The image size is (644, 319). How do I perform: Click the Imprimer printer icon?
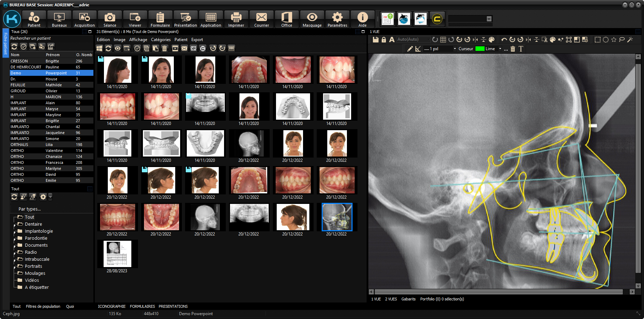point(236,19)
